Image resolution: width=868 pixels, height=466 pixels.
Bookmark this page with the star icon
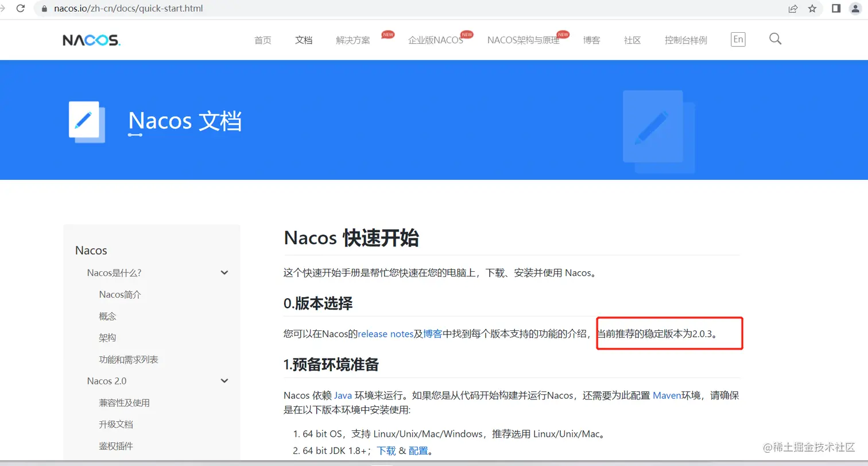812,9
